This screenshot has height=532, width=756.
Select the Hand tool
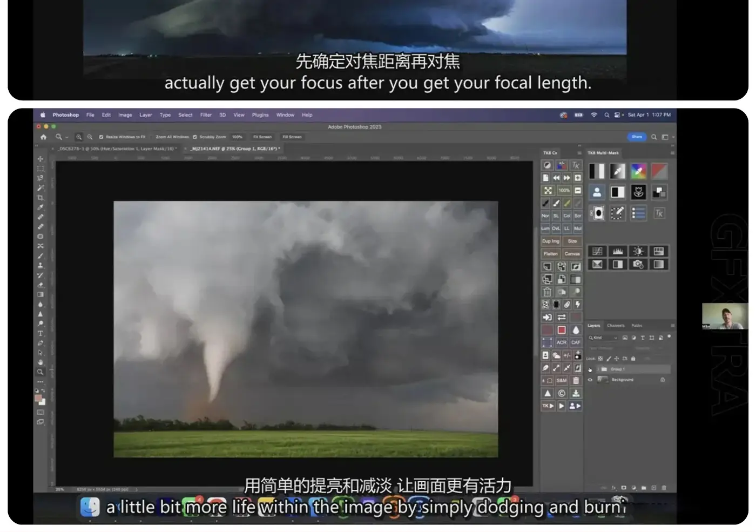pyautogui.click(x=40, y=362)
